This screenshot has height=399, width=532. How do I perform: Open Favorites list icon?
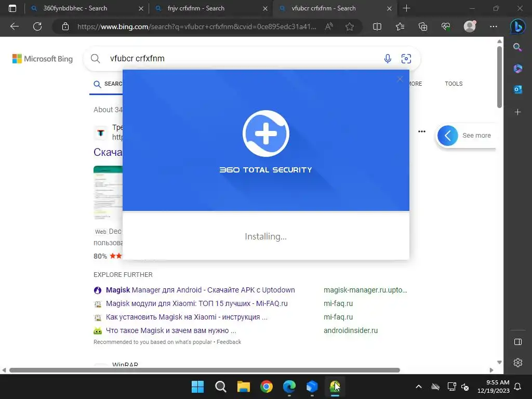pos(400,26)
